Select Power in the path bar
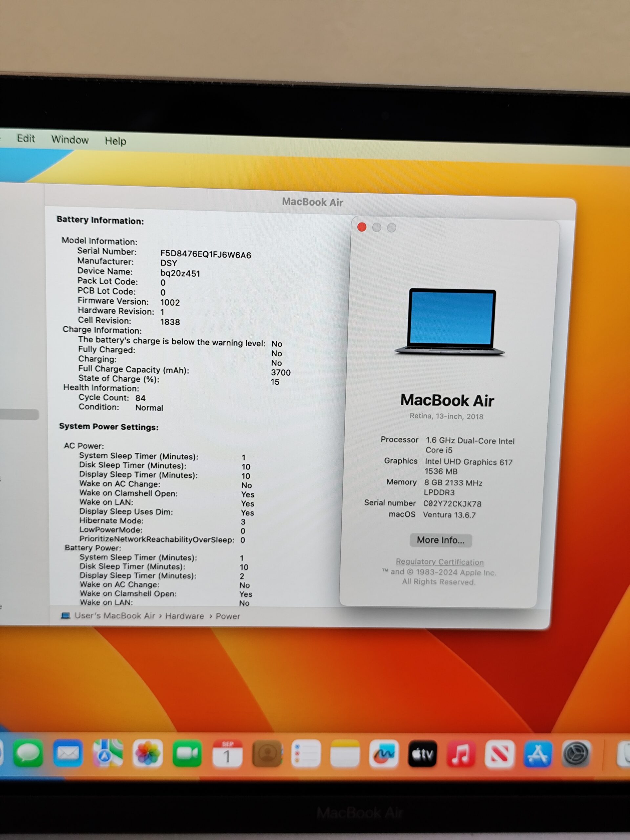 click(228, 616)
